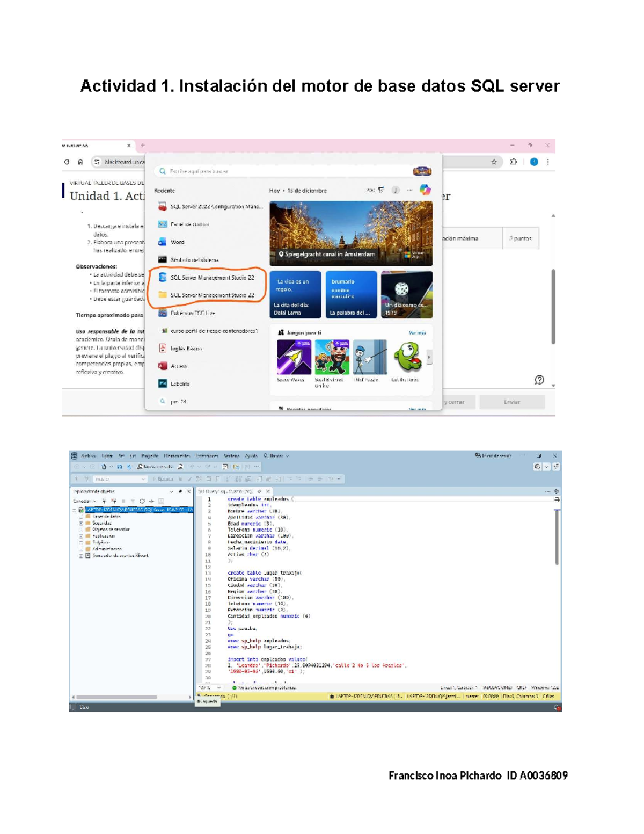This screenshot has width=644, height=834.
Task: Click the Copilot icon in the search panel
Action: [x=425, y=190]
